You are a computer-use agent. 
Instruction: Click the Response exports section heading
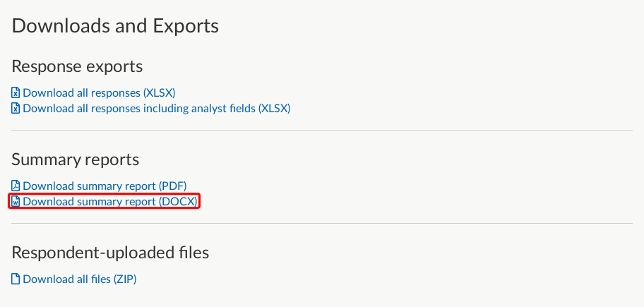point(77,66)
